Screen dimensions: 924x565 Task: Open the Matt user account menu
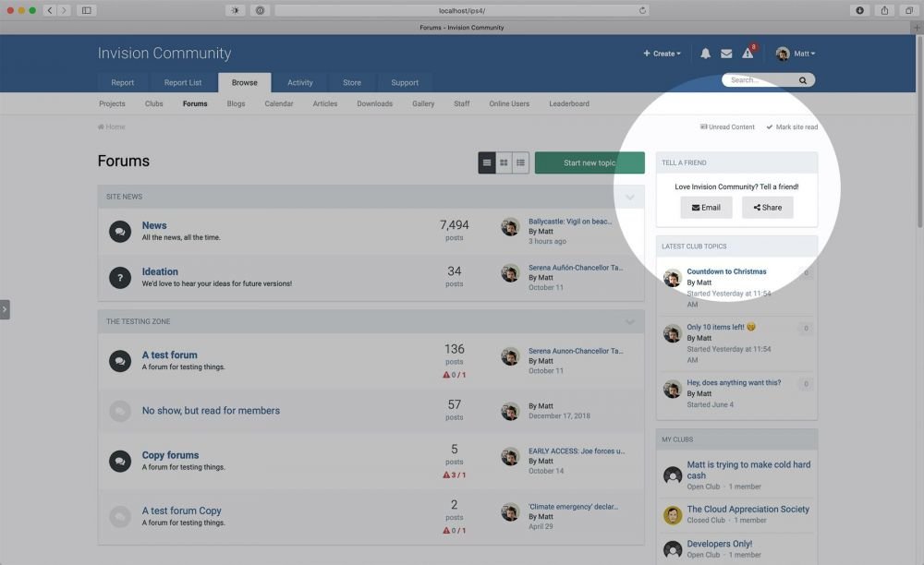(x=796, y=54)
